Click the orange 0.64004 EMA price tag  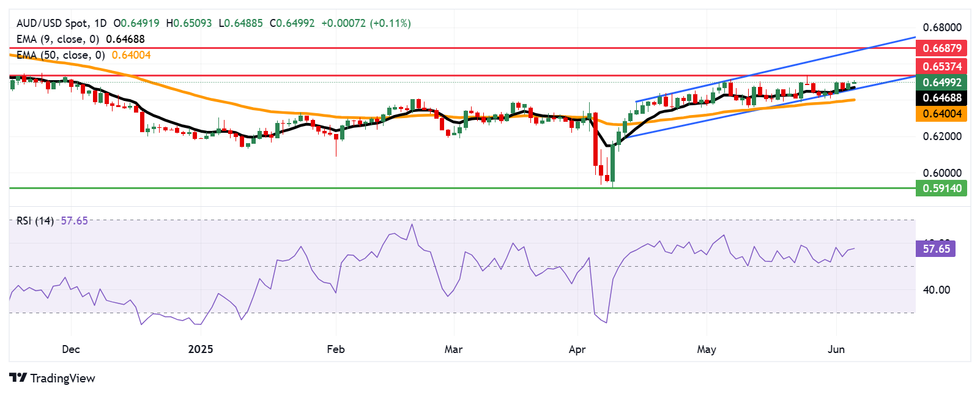point(941,114)
